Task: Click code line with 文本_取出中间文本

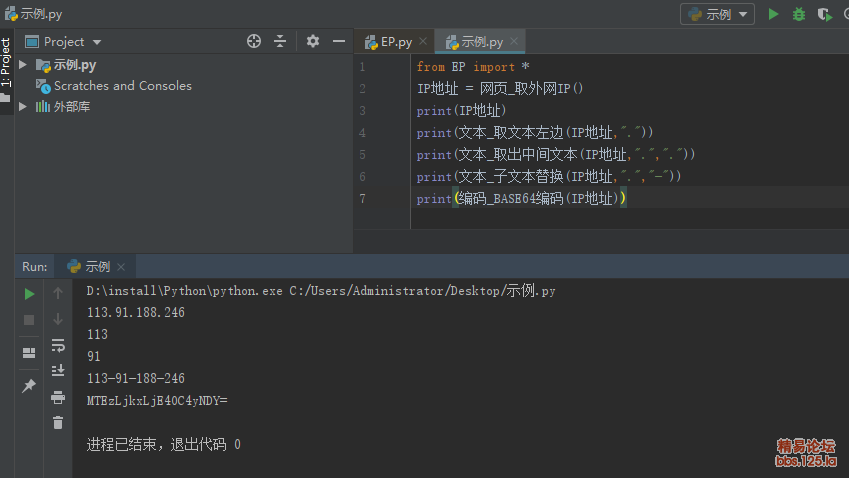Action: tap(556, 155)
